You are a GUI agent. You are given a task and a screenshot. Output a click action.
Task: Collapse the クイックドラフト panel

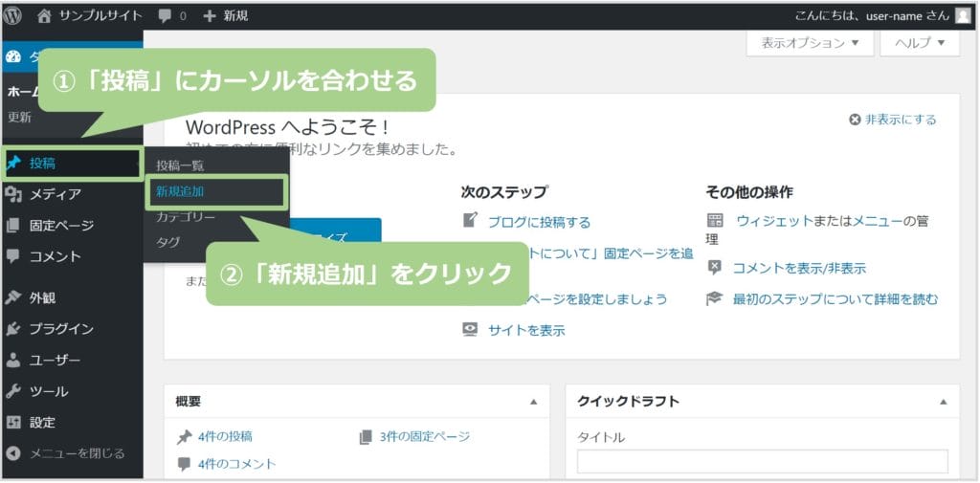pos(944,402)
